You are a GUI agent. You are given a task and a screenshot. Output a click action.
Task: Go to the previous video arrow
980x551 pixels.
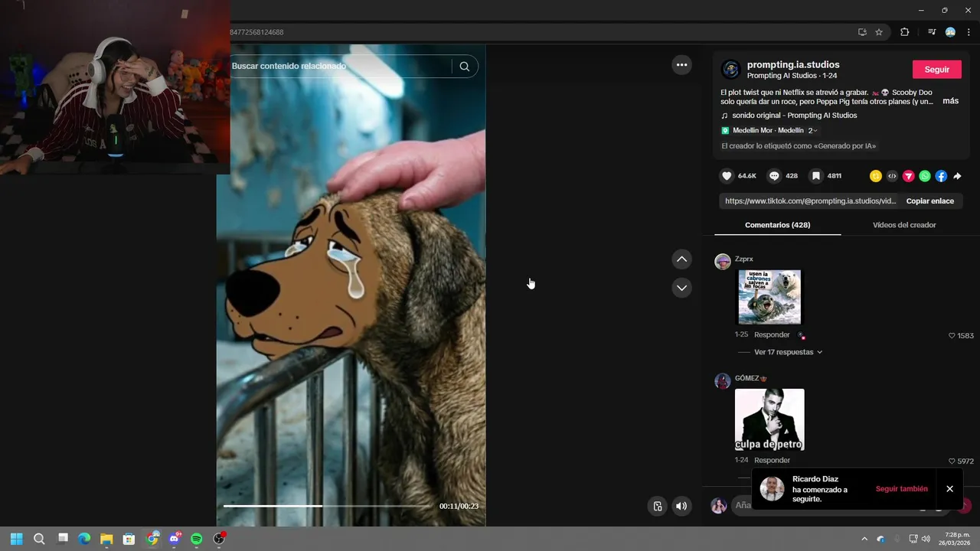pos(681,259)
